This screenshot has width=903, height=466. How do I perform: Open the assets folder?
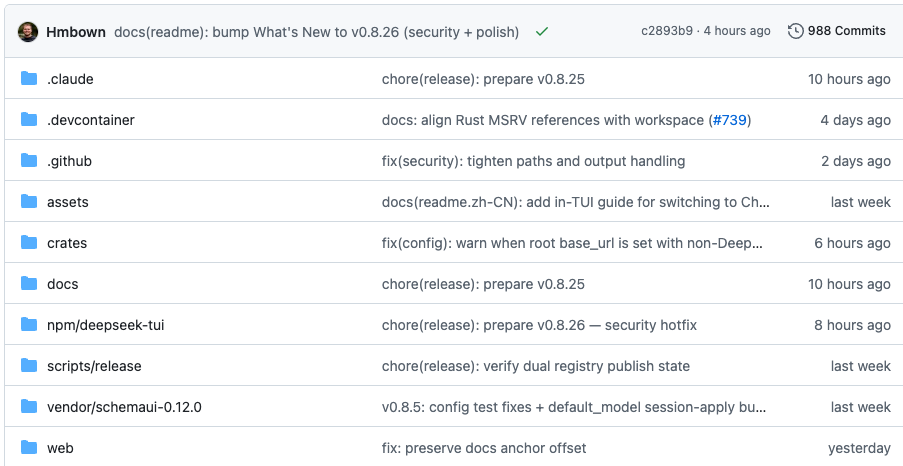(x=68, y=202)
